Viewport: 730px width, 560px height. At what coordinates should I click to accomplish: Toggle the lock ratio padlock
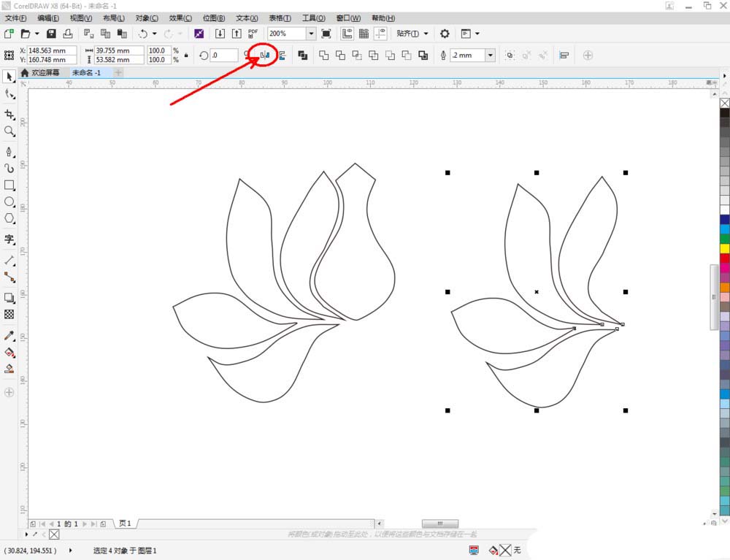tap(186, 55)
